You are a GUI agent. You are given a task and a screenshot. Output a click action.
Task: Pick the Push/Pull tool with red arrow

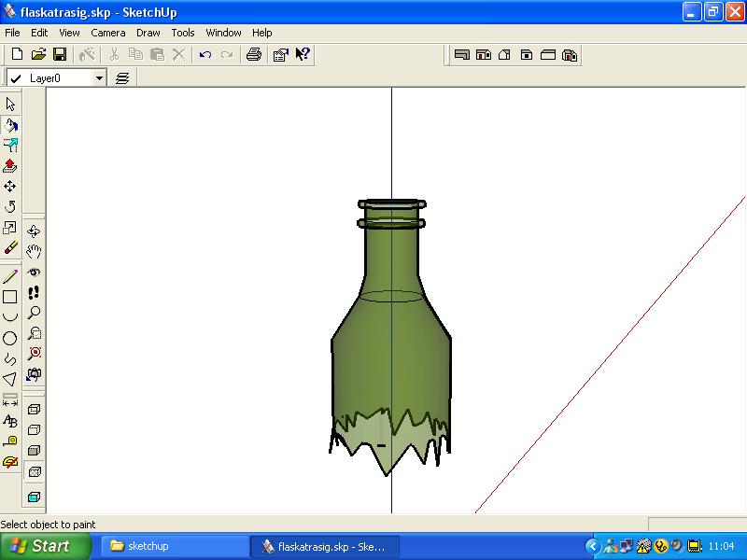click(10, 166)
